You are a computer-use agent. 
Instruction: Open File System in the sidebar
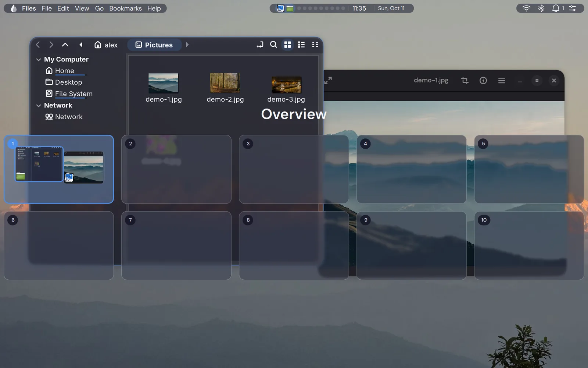tap(69, 94)
